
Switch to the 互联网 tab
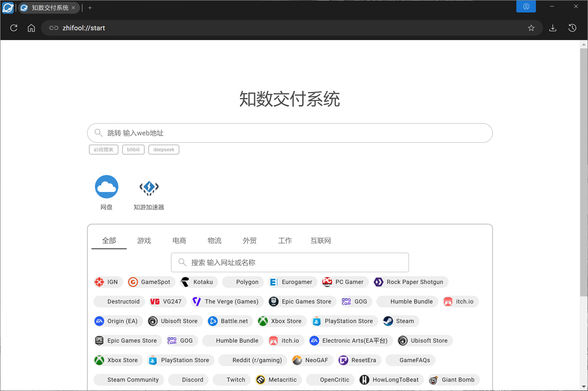pyautogui.click(x=320, y=241)
